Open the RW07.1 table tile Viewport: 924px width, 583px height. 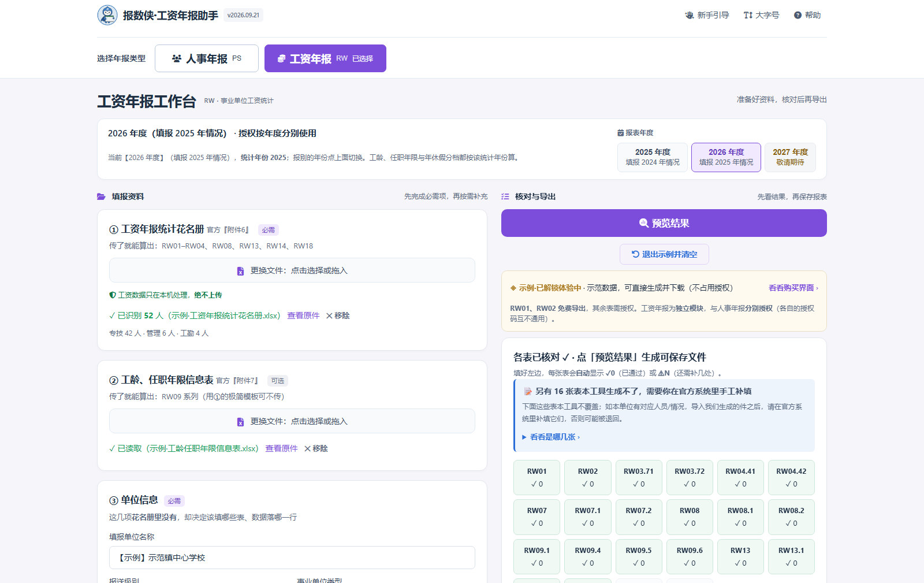tap(588, 517)
